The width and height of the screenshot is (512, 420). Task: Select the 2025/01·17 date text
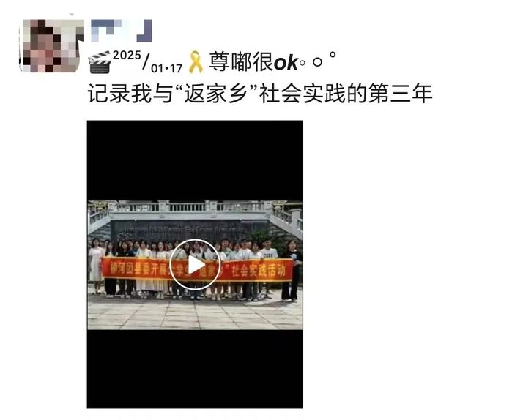coord(147,61)
